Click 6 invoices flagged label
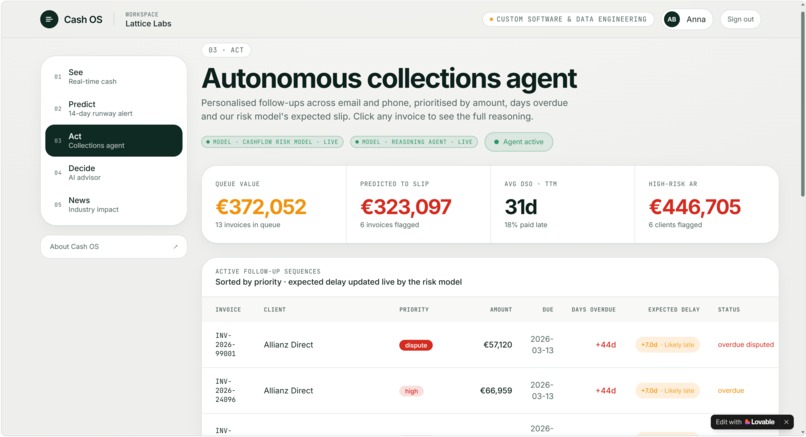This screenshot has width=806, height=437. [x=390, y=225]
